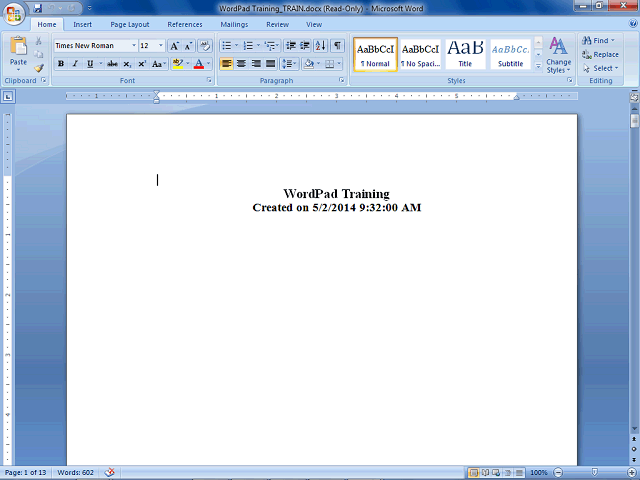The image size is (640, 480).
Task: Expand the font size dropdown
Action: tap(161, 45)
